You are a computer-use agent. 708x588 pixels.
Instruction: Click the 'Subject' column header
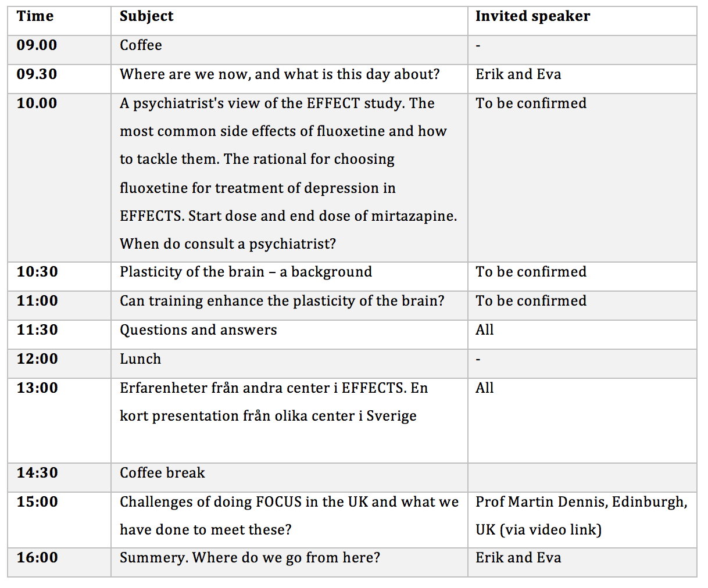pyautogui.click(x=289, y=21)
